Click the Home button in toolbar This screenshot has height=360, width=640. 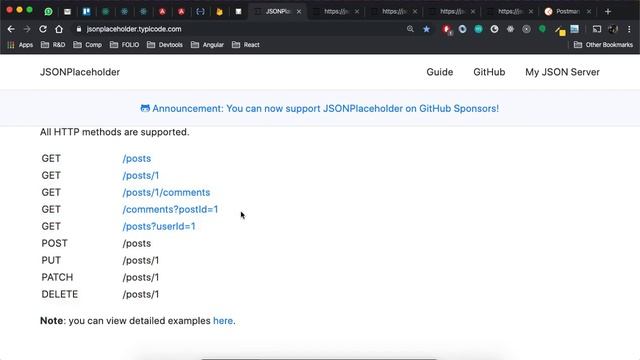click(59, 29)
